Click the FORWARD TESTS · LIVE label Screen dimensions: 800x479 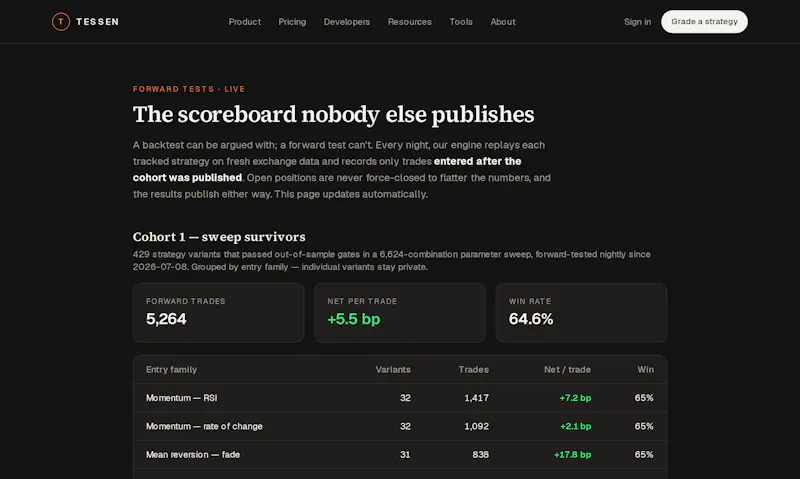coord(189,89)
